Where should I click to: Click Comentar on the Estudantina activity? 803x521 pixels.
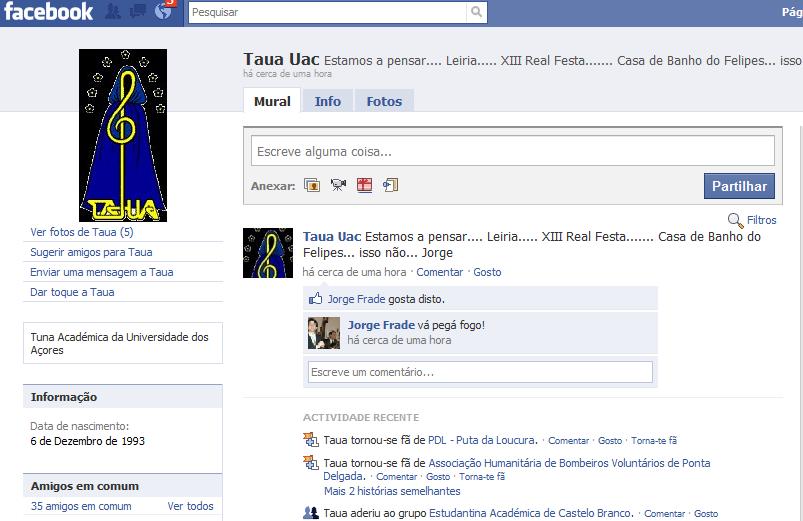click(x=664, y=513)
